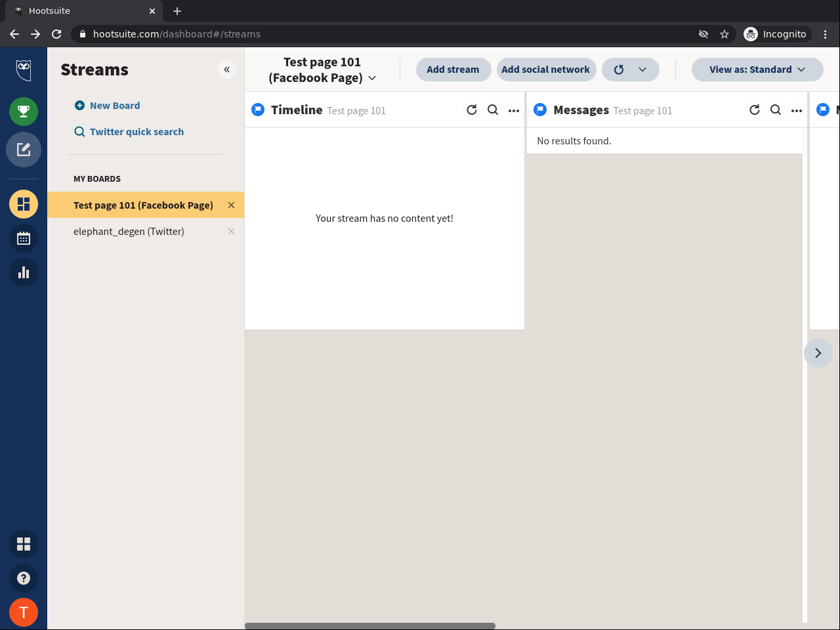Viewport: 840px width, 630px height.
Task: Go forward in browser history
Action: pyautogui.click(x=35, y=34)
